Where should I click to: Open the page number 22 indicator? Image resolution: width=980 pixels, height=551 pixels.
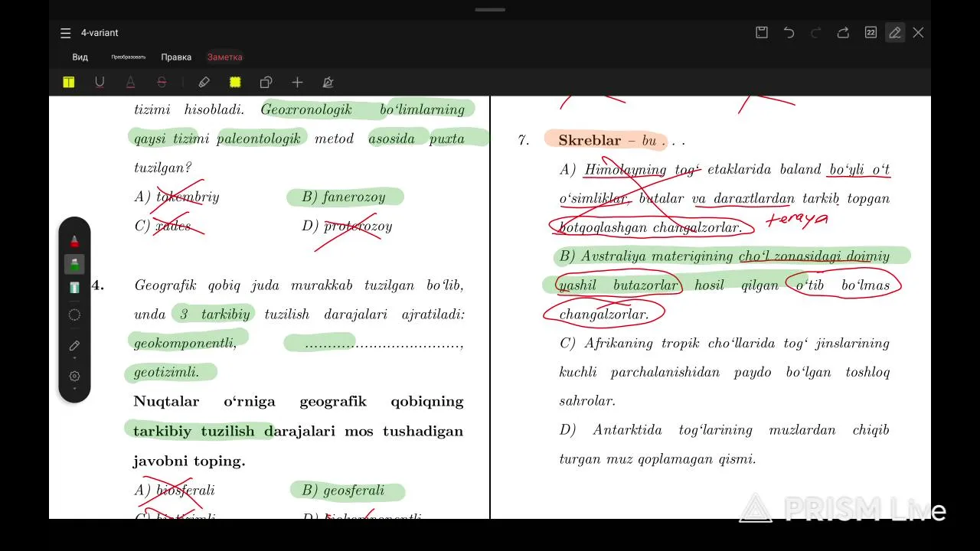coord(871,32)
